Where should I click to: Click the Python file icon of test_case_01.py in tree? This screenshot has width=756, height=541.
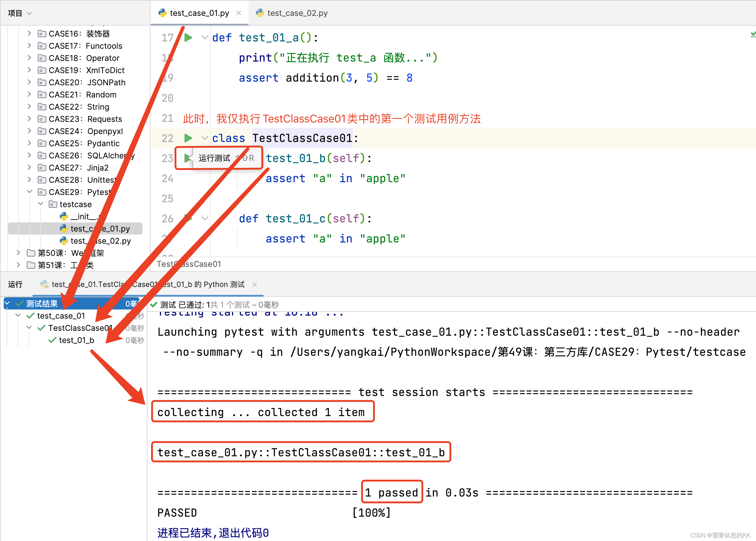64,228
